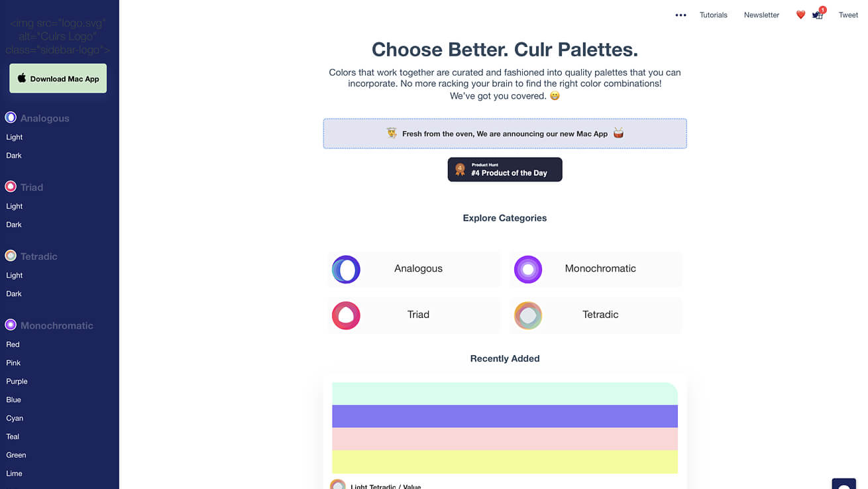The width and height of the screenshot is (868, 489).
Task: Click the Monochromatic icon in the sidebar
Action: [11, 325]
